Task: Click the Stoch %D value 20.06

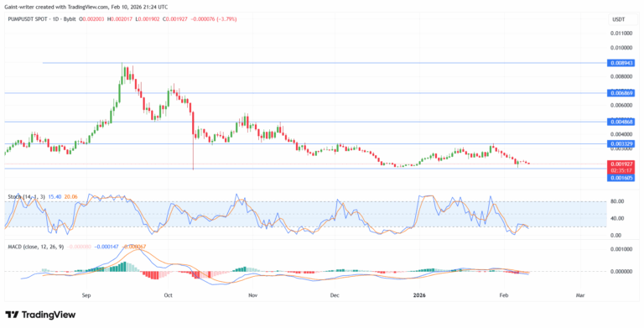Action: pos(70,197)
